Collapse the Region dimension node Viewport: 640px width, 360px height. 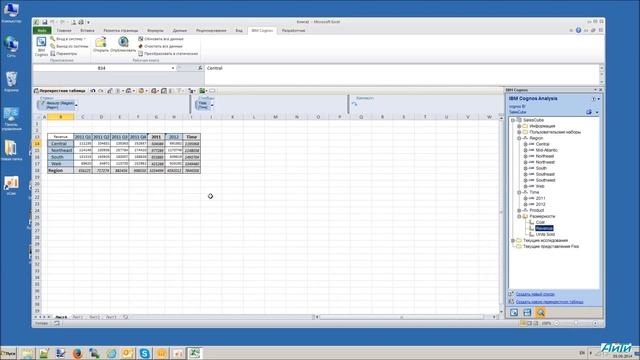pyautogui.click(x=519, y=138)
